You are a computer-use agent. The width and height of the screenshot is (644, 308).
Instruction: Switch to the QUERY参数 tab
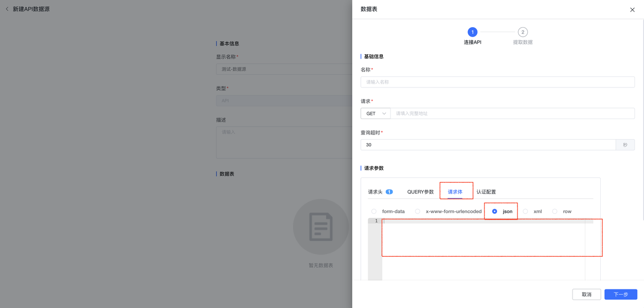pyautogui.click(x=421, y=191)
